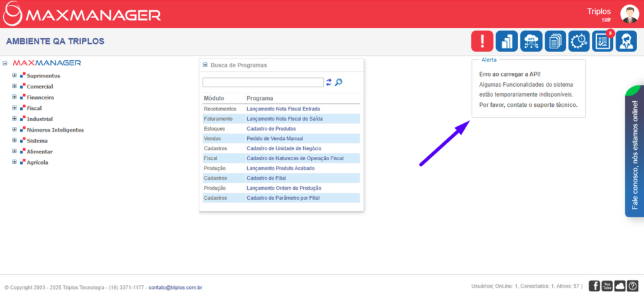Open Cadastro de Unidade de Negócio program
This screenshot has height=294, width=644.
click(x=284, y=148)
